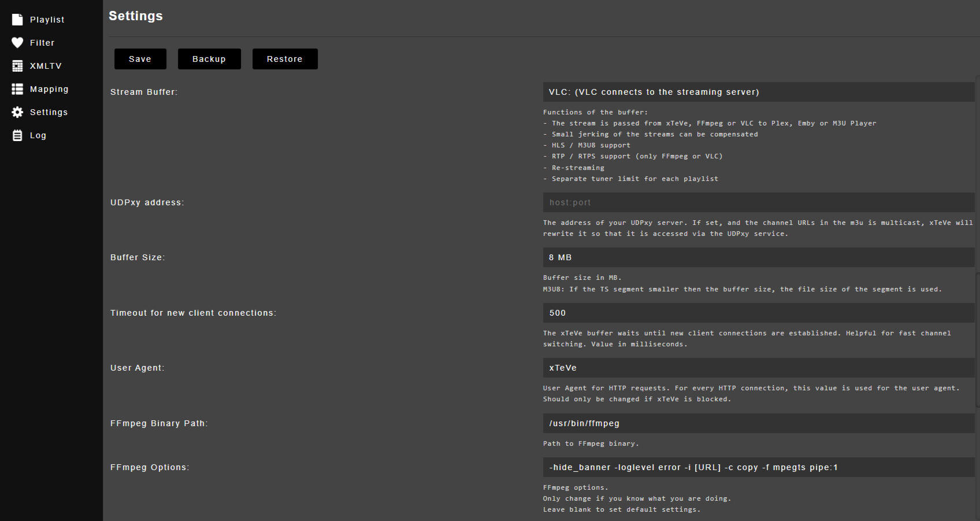
Task: Click the Settings gear icon
Action: click(17, 112)
